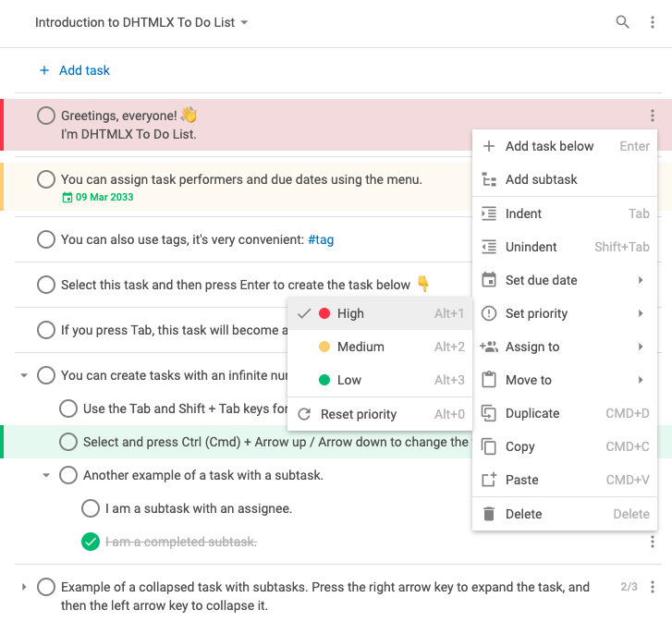This screenshot has width=672, height=622.
Task: Follow the #tag hashtag link
Action: [x=321, y=239]
